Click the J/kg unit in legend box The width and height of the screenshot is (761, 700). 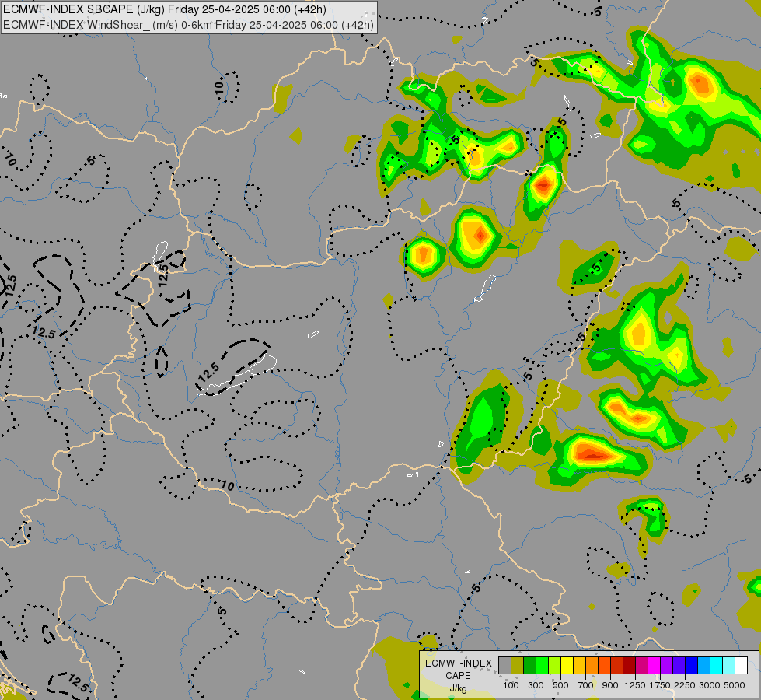[458, 689]
